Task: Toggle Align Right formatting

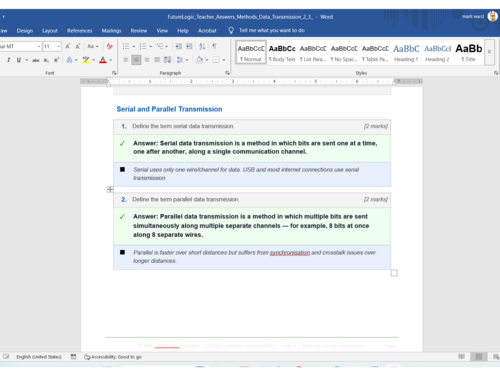Action: click(x=147, y=60)
